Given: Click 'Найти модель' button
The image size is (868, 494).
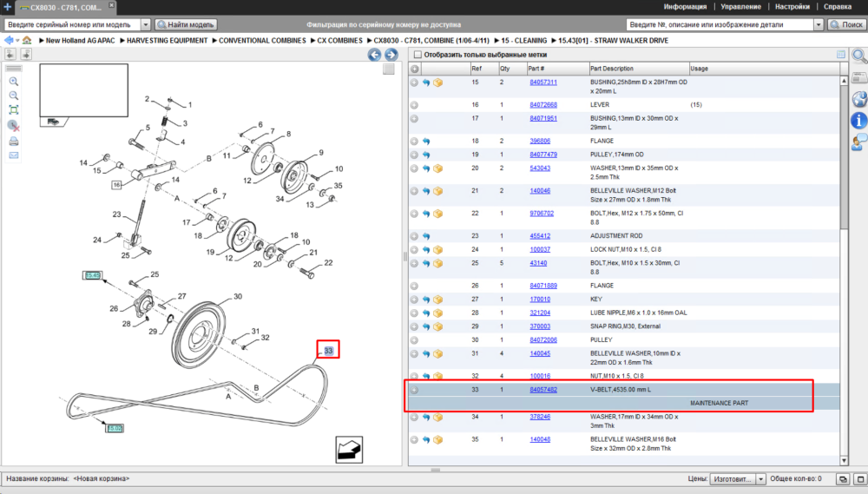Looking at the screenshot, I should point(186,24).
